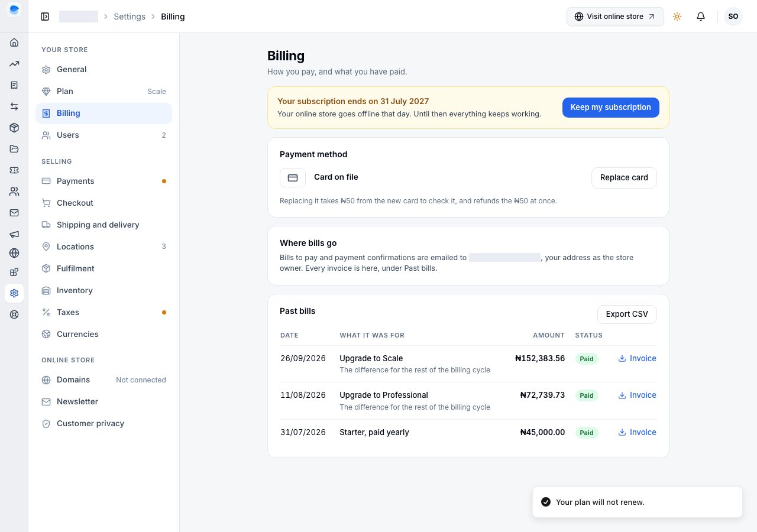
Task: Open the mail envelope icon in rail
Action: tap(14, 213)
